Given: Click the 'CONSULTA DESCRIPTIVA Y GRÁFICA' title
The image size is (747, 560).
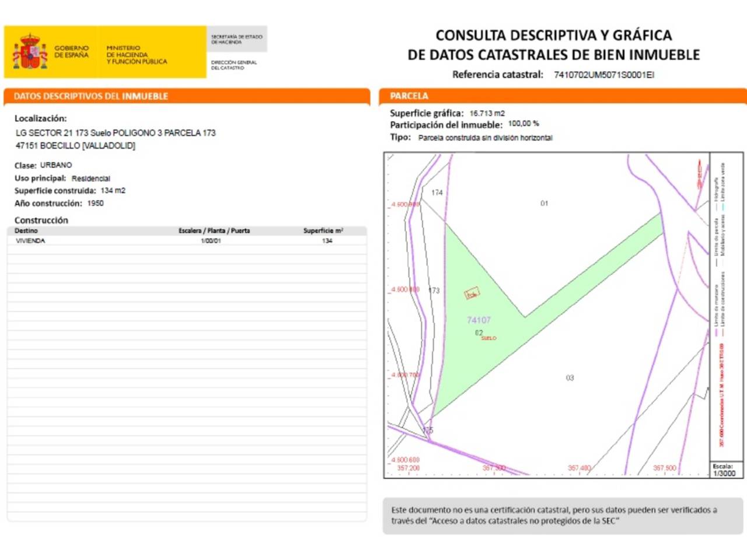Looking at the screenshot, I should [554, 35].
